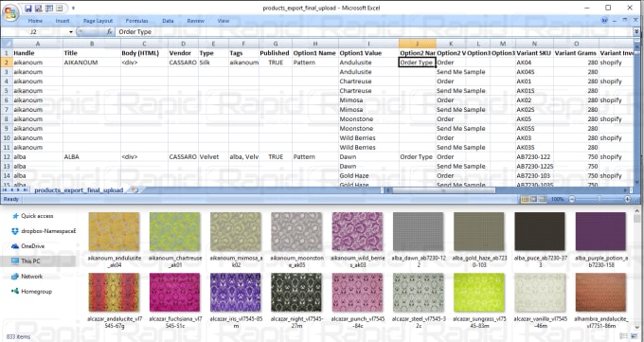Select row header 12
Image resolution: width=644 pixels, height=342 pixels.
[7, 157]
